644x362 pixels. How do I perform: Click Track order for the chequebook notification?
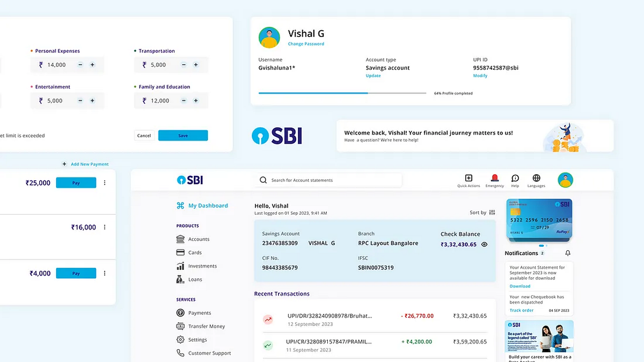[521, 310]
